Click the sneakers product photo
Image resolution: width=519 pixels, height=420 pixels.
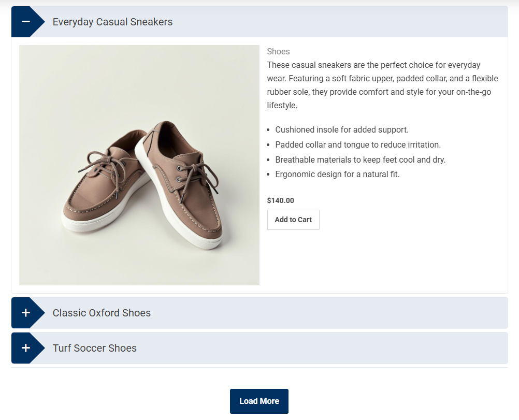[x=139, y=165]
